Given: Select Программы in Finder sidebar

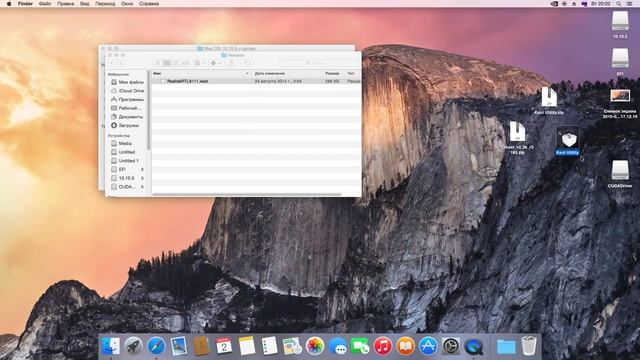Looking at the screenshot, I should click(x=127, y=99).
